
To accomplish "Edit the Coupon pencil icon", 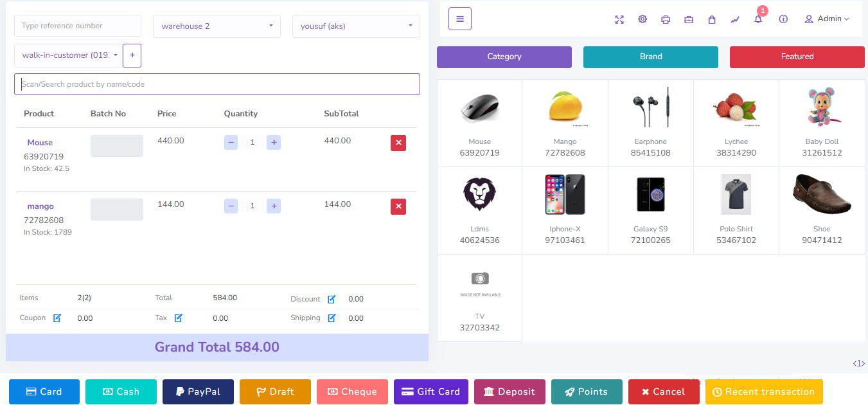I will coord(57,318).
